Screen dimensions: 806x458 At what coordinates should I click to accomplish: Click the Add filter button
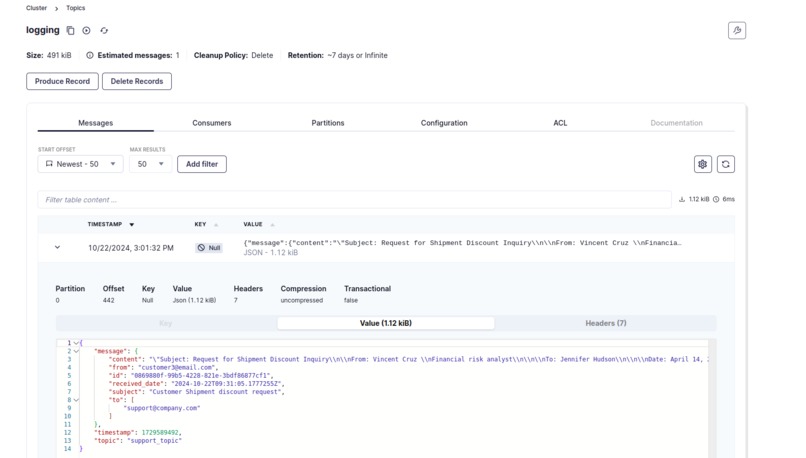(x=202, y=164)
